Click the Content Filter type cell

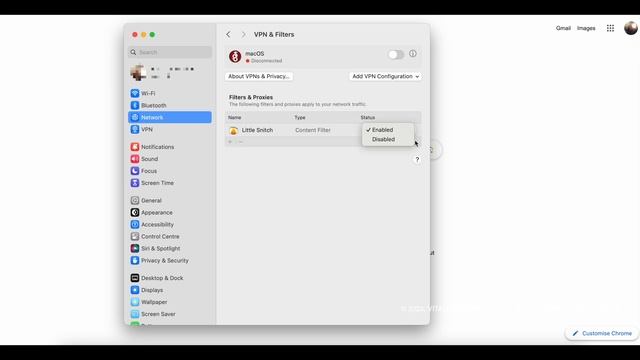[313, 130]
